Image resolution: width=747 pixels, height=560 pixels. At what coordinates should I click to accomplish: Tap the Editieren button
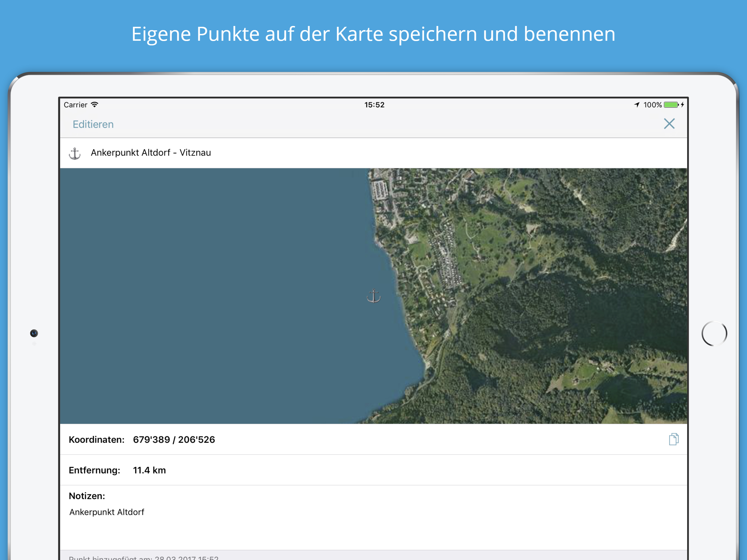[x=93, y=124]
